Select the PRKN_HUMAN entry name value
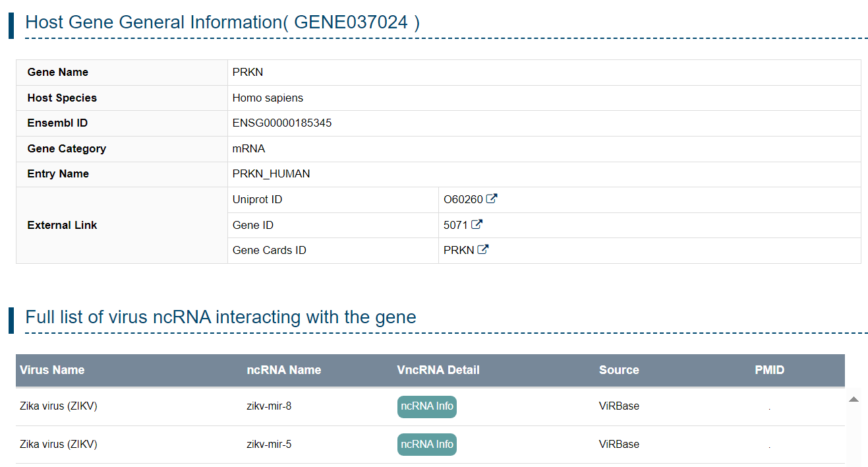The height and width of the screenshot is (467, 868). [271, 174]
